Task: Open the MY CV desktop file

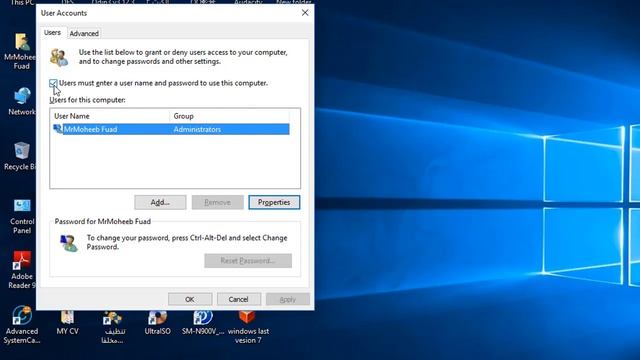Action: 67,322
